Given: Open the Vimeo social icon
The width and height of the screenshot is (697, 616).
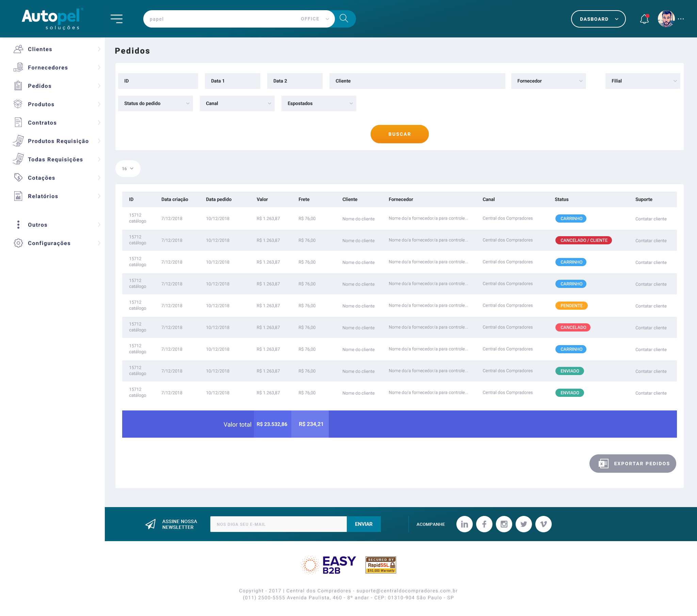Looking at the screenshot, I should pyautogui.click(x=543, y=524).
